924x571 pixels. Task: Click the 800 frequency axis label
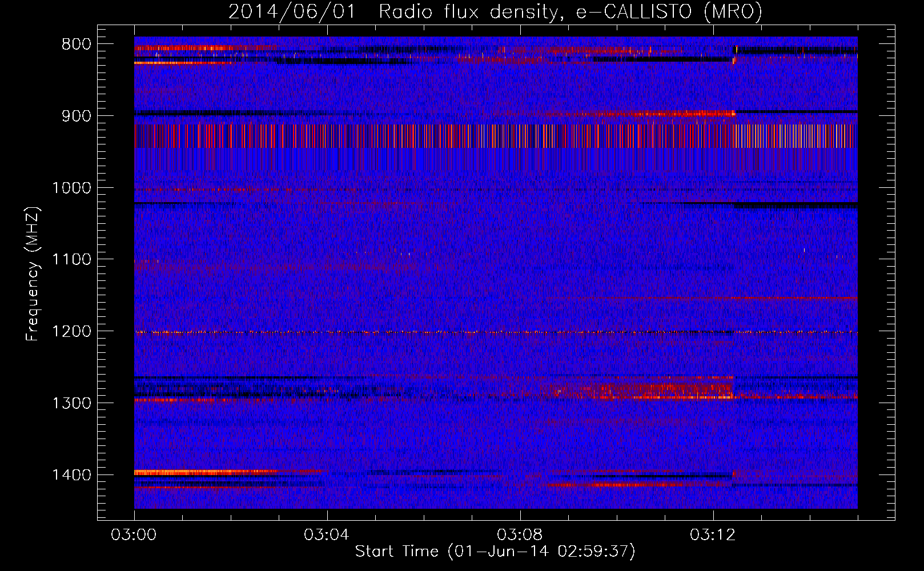[76, 45]
